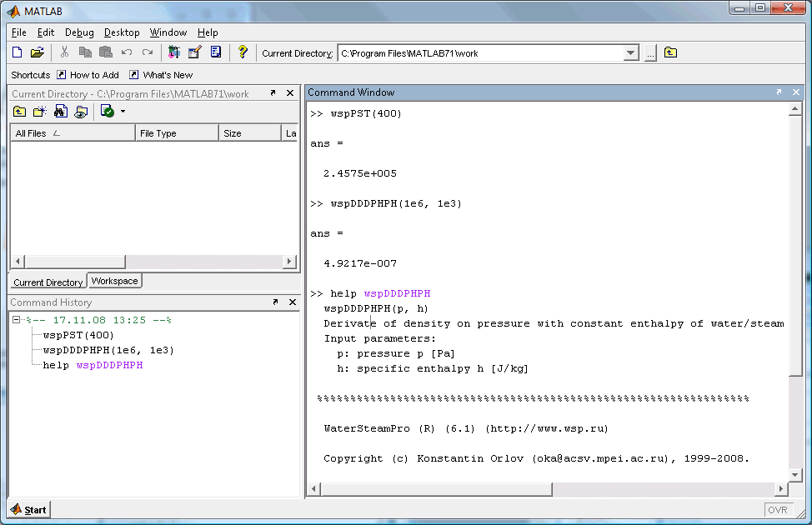The height and width of the screenshot is (525, 812).
Task: Select help wspDDDPHPH in Command History
Action: pos(93,365)
